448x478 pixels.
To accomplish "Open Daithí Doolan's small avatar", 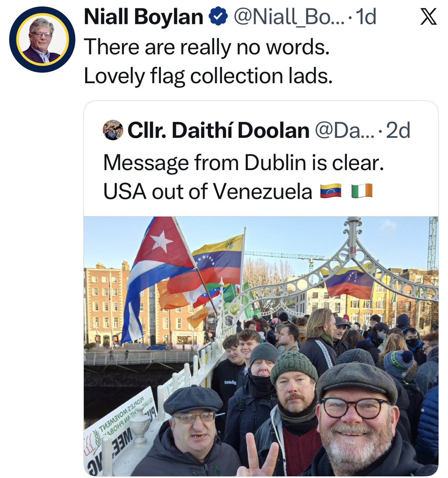I will (113, 130).
